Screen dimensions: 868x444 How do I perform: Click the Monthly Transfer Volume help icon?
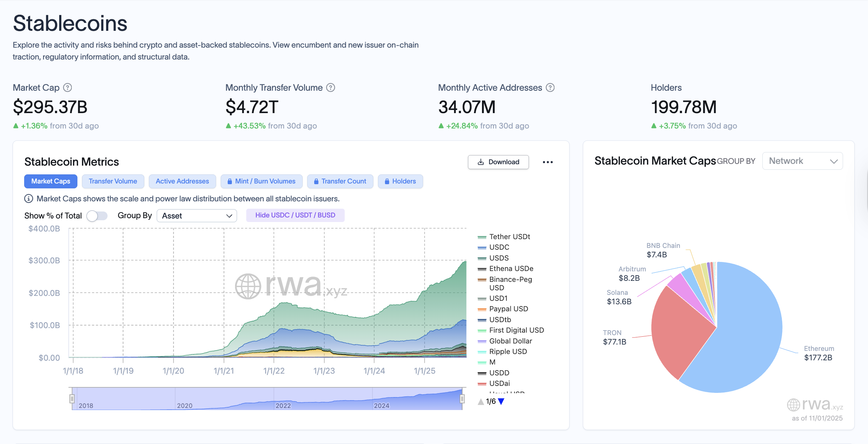pyautogui.click(x=331, y=88)
